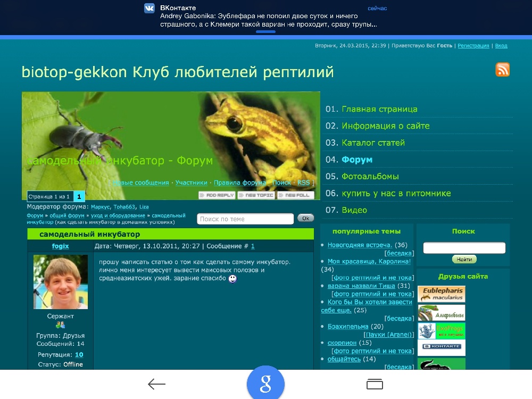Open Форум in the site menu
Viewport: 532px width, 399px height.
pos(356,160)
